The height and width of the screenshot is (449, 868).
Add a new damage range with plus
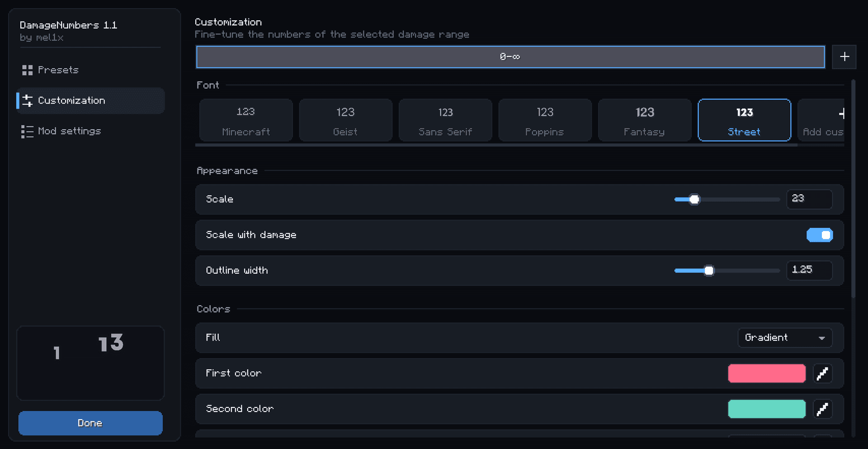tap(844, 57)
